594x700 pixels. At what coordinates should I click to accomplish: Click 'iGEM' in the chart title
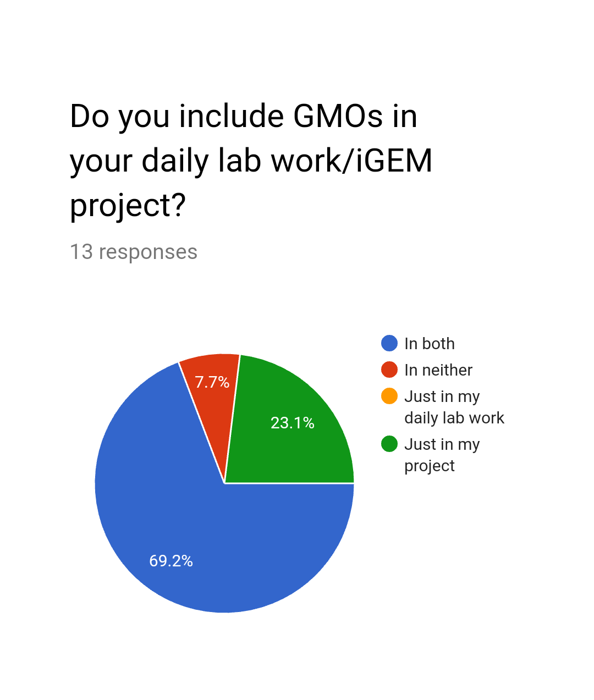(394, 161)
